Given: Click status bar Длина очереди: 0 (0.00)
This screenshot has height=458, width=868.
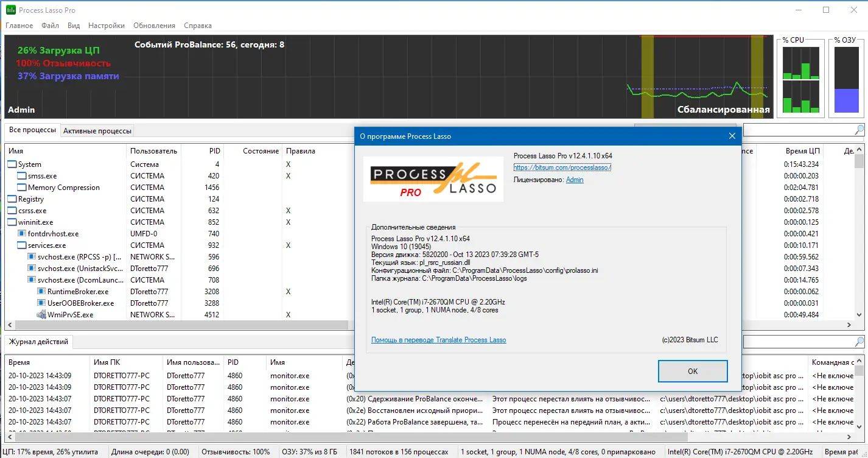Looking at the screenshot, I should coord(150,452).
